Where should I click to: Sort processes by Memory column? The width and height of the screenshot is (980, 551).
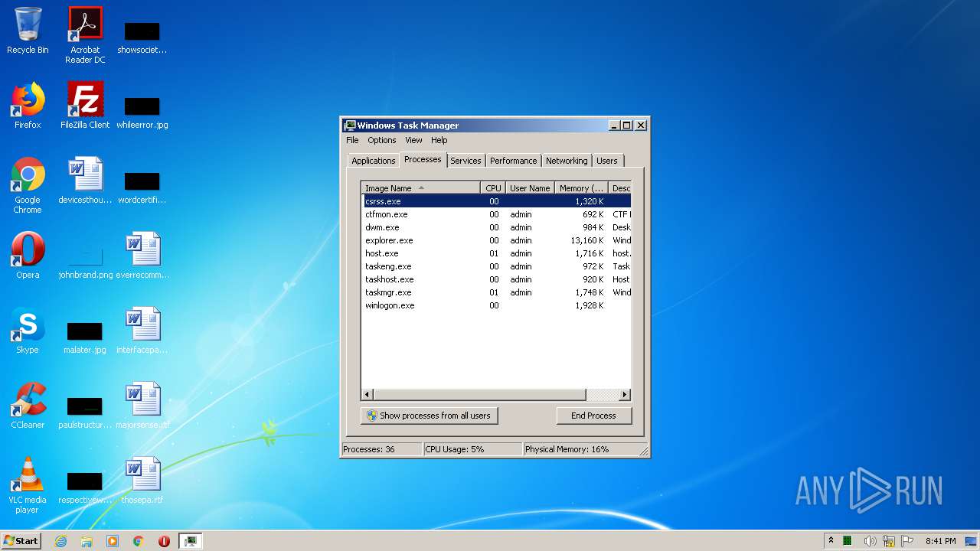(x=581, y=188)
